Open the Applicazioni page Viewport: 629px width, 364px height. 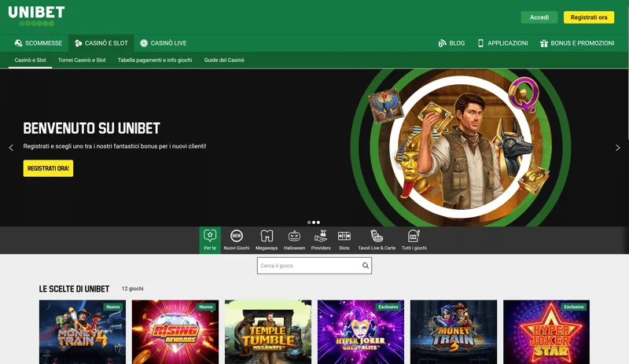(x=502, y=43)
